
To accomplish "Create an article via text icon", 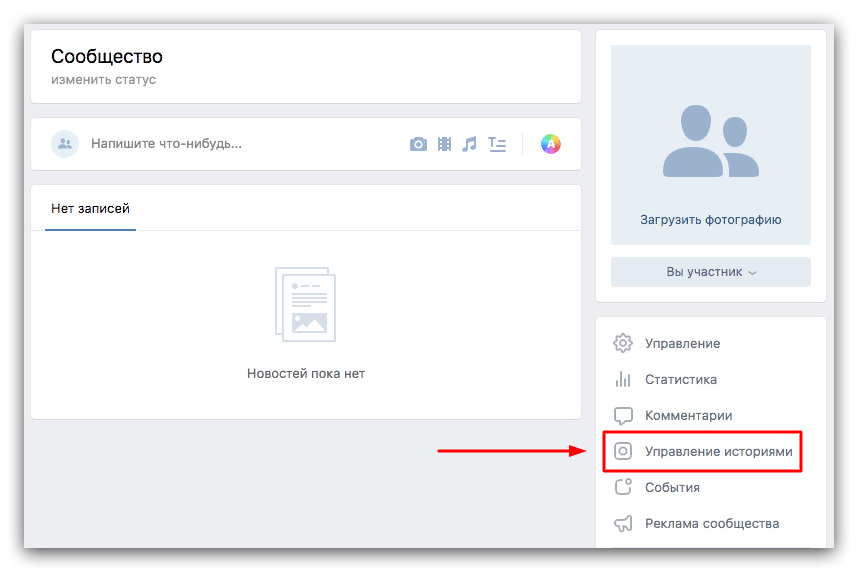I will [x=497, y=145].
